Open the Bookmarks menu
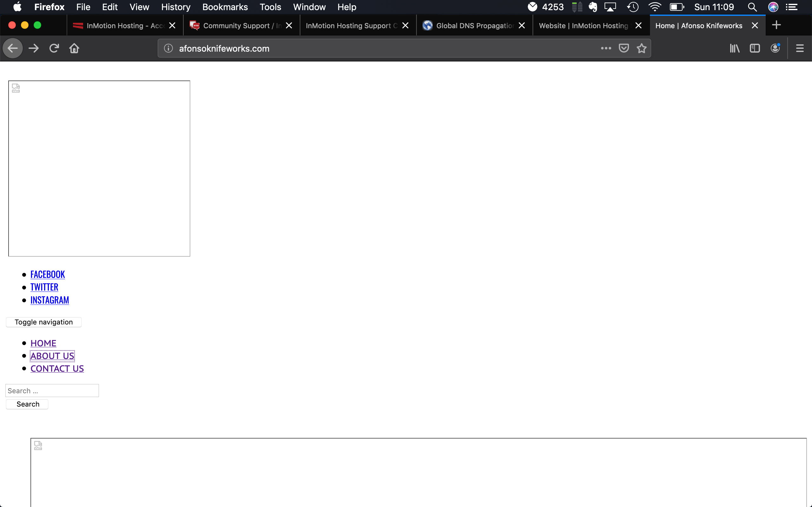 (x=225, y=7)
